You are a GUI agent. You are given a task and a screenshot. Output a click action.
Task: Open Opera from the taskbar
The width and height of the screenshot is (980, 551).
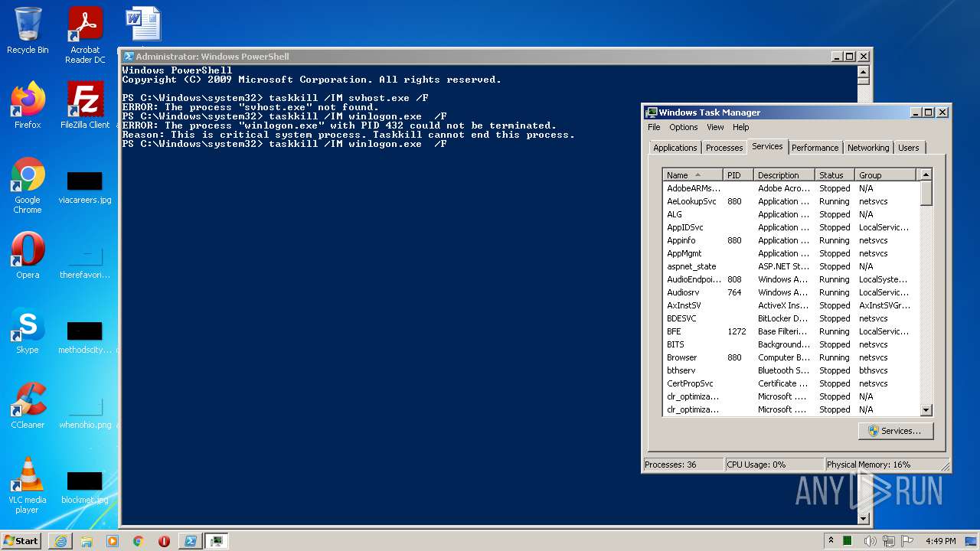click(x=164, y=541)
